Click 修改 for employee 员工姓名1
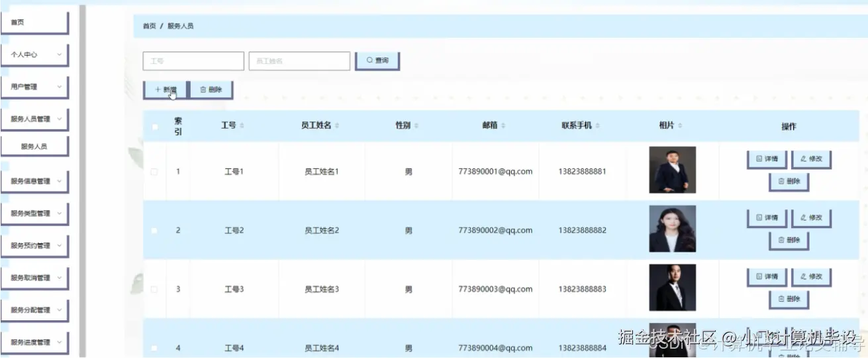 coord(811,160)
